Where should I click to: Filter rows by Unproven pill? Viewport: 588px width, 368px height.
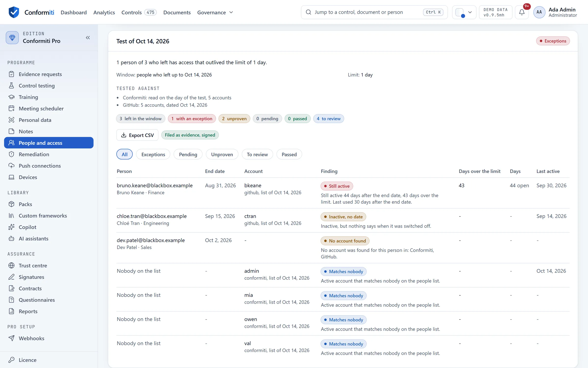click(x=222, y=154)
